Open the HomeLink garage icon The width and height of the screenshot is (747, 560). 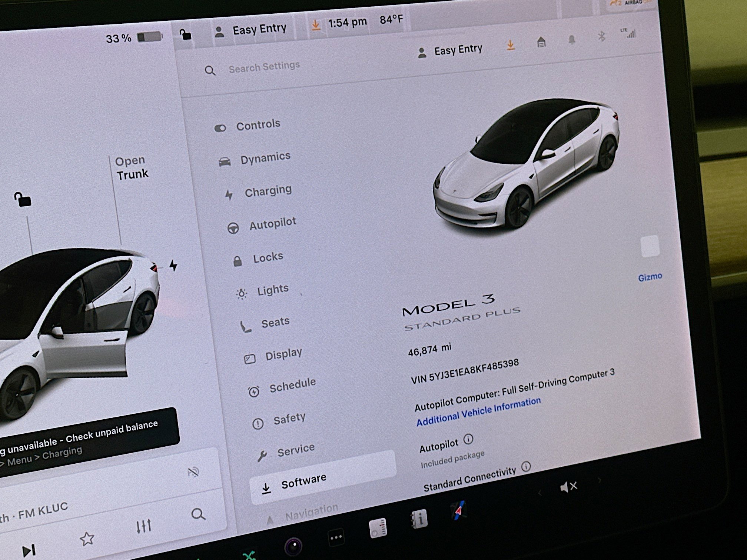coord(541,42)
